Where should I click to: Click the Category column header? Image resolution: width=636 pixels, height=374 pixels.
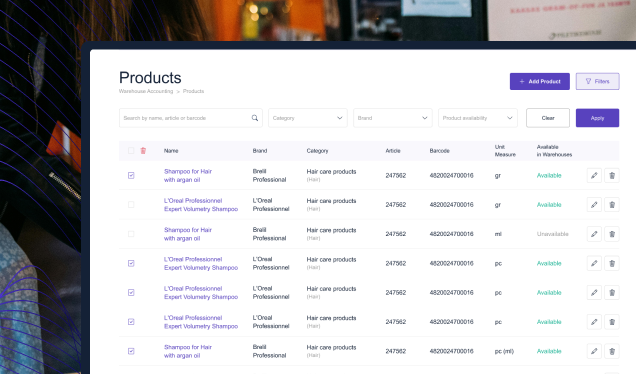317,150
